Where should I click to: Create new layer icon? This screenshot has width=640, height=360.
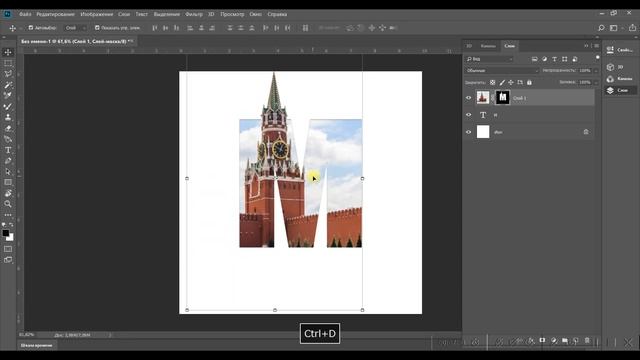click(x=576, y=340)
